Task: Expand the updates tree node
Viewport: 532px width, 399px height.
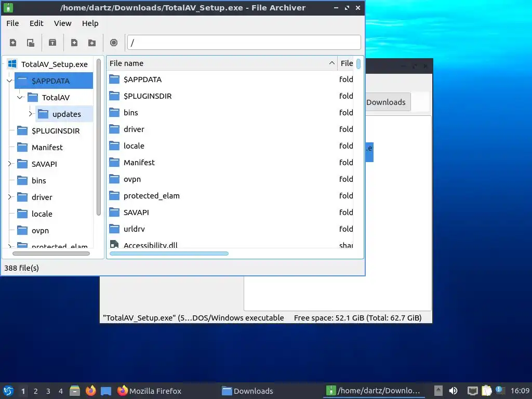Action: [x=30, y=114]
